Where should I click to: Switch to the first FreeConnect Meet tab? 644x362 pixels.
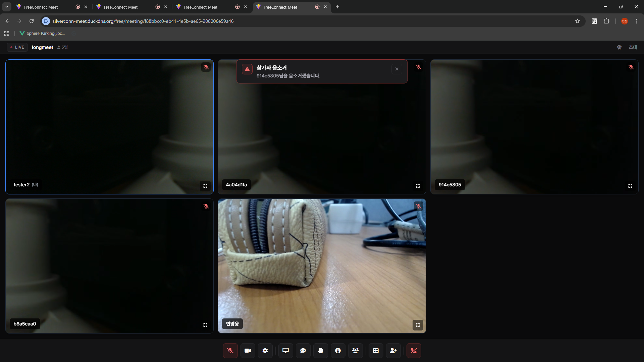pyautogui.click(x=41, y=7)
